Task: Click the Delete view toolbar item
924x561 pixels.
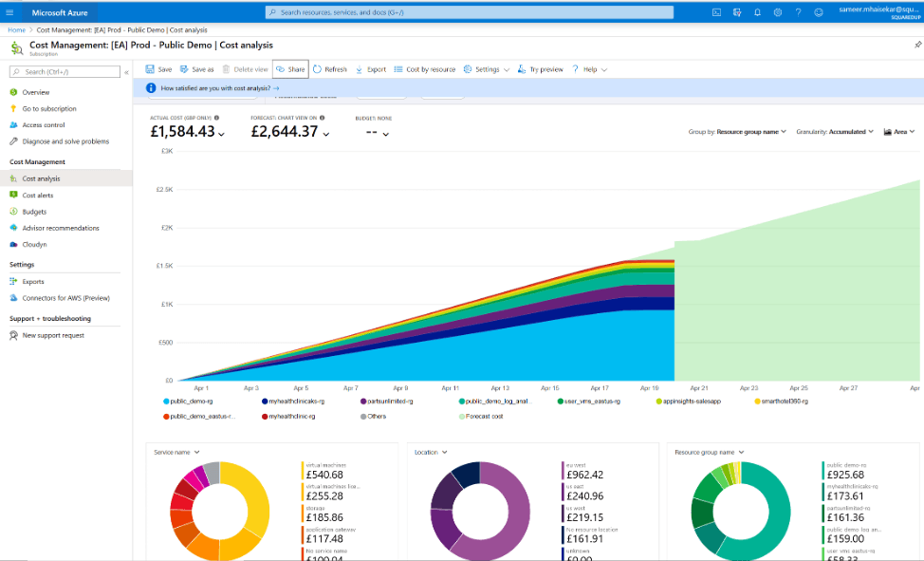Action: pyautogui.click(x=245, y=69)
